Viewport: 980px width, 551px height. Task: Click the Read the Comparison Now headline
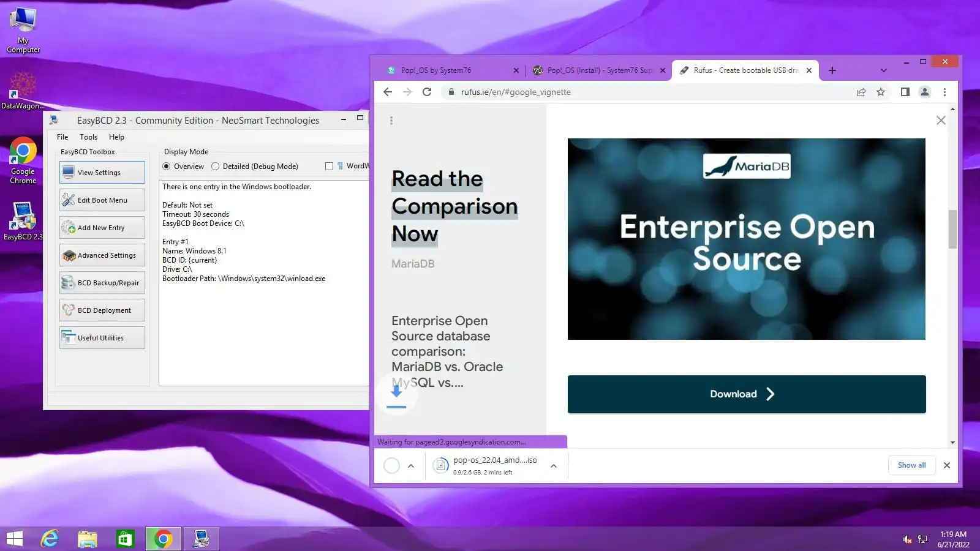click(x=454, y=206)
